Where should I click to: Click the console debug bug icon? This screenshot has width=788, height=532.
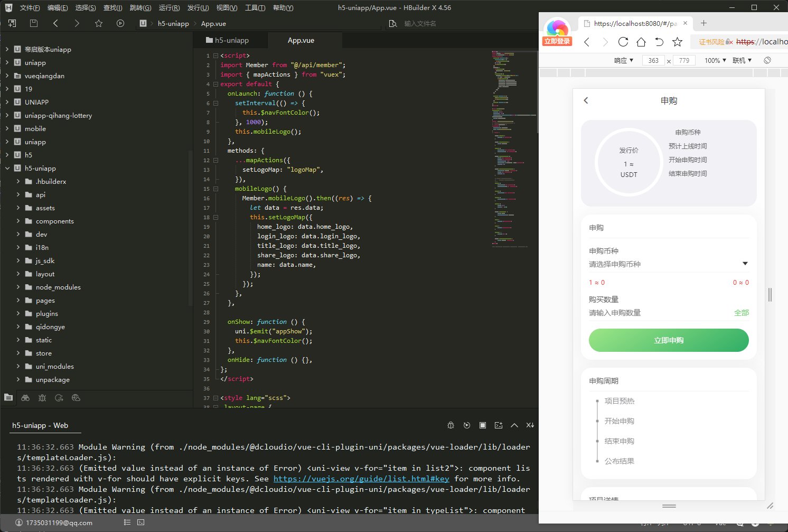click(451, 425)
